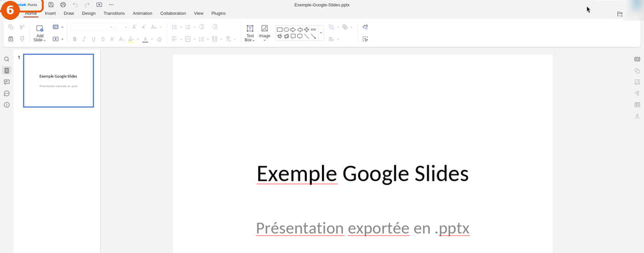Click the Increment font size icon
Viewport: 644px width, 253px height.
click(x=134, y=27)
